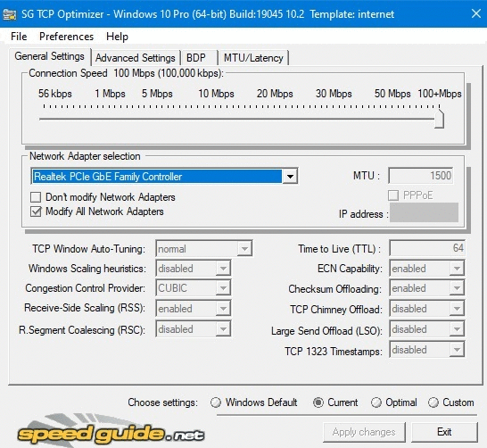Click the Exit button
487x448 pixels.
tap(444, 432)
